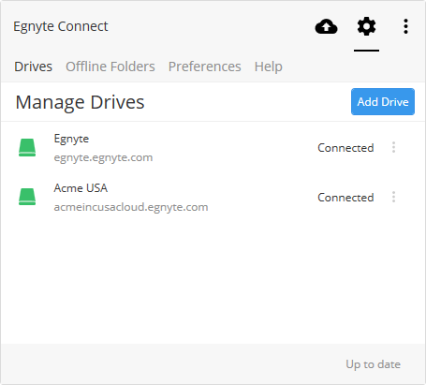Switch to the Offline Folders tab
Viewport: 426px width, 385px height.
110,67
